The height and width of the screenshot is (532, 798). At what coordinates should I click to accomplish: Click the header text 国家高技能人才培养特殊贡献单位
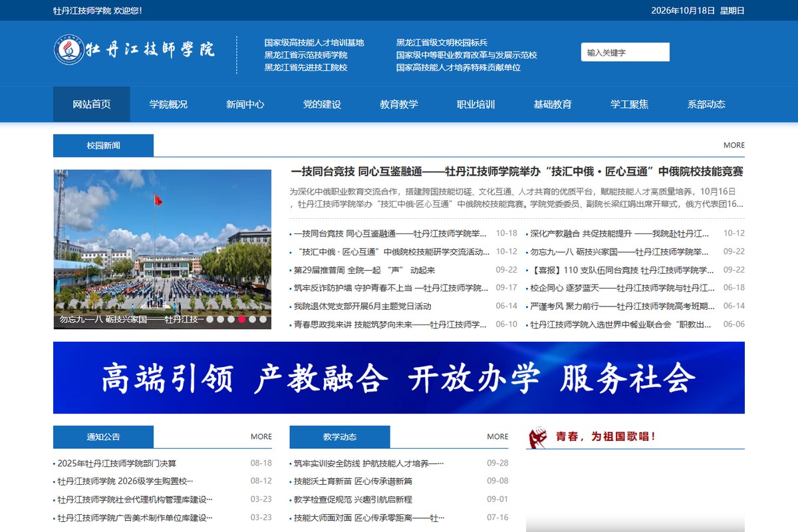tap(458, 67)
